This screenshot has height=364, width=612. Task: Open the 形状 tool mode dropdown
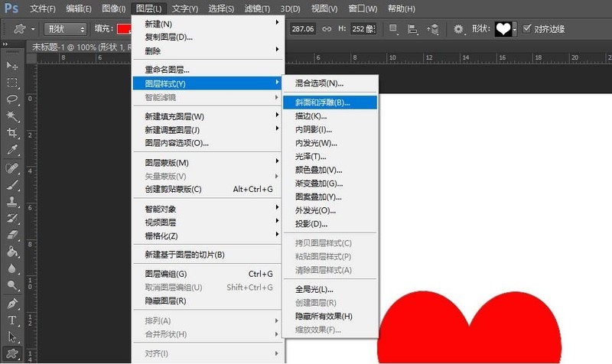pyautogui.click(x=65, y=29)
